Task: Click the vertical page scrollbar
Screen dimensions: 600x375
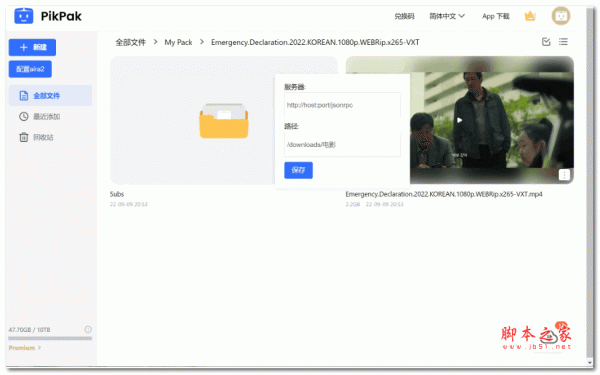Action: pos(590,184)
